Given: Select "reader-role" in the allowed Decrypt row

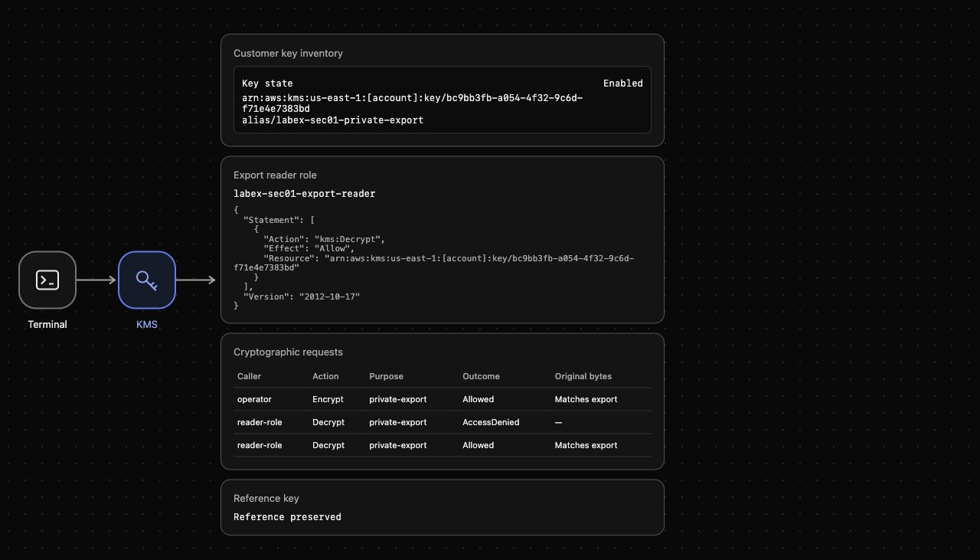Looking at the screenshot, I should [x=260, y=446].
